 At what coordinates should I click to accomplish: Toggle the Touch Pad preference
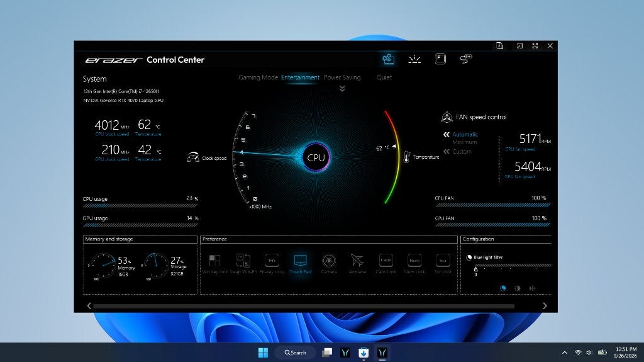click(x=300, y=264)
